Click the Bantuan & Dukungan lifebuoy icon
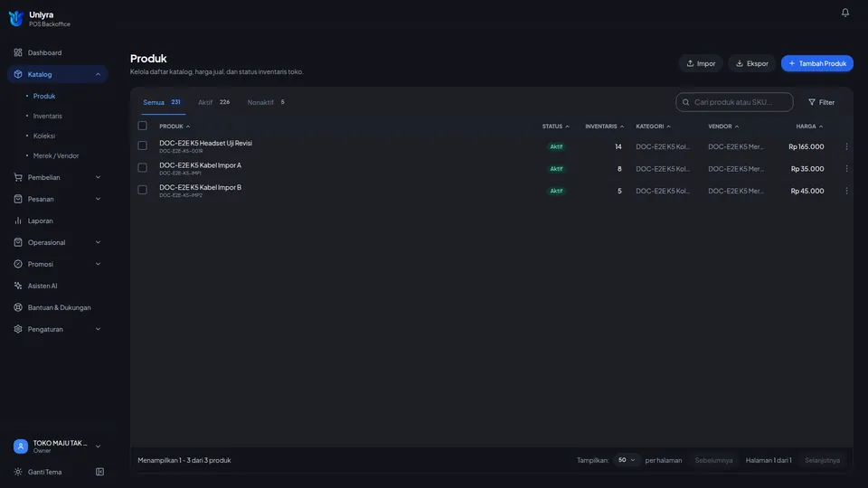This screenshot has width=868, height=488. pyautogui.click(x=18, y=307)
